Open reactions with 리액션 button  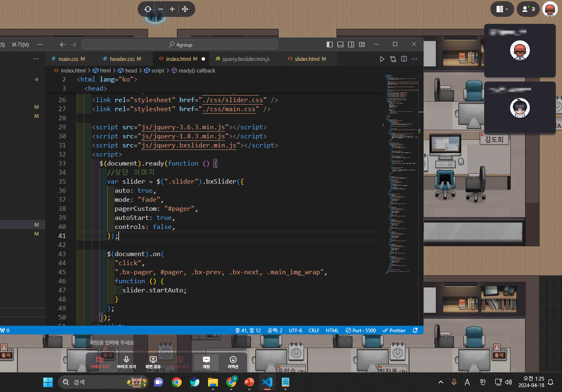[233, 362]
